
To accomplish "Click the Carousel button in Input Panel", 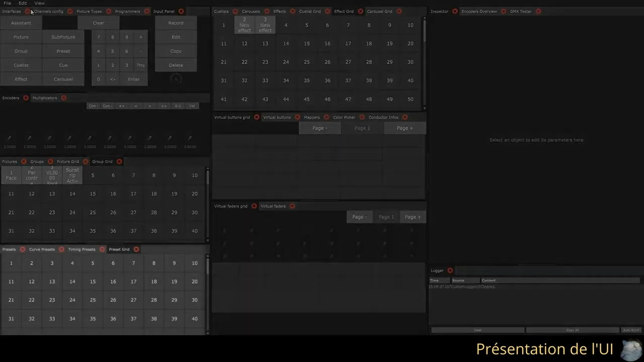I will (63, 79).
